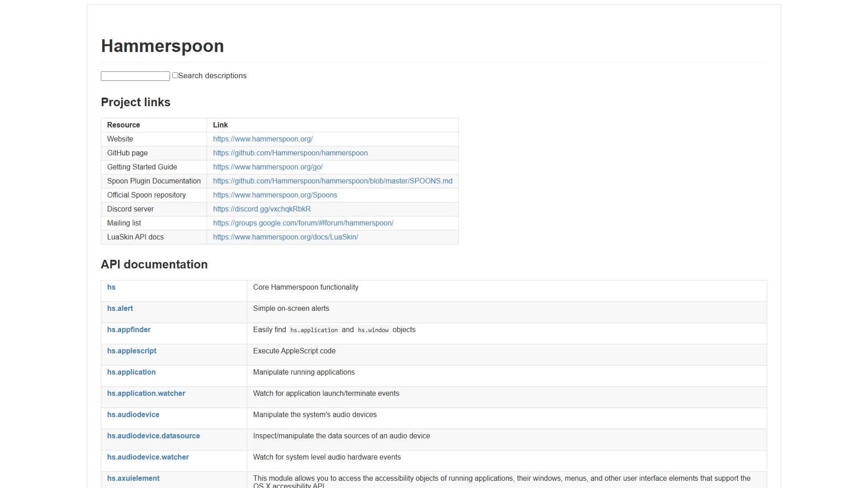This screenshot has height=488, width=868.
Task: Click the Execute AppleScript code description
Action: (294, 351)
